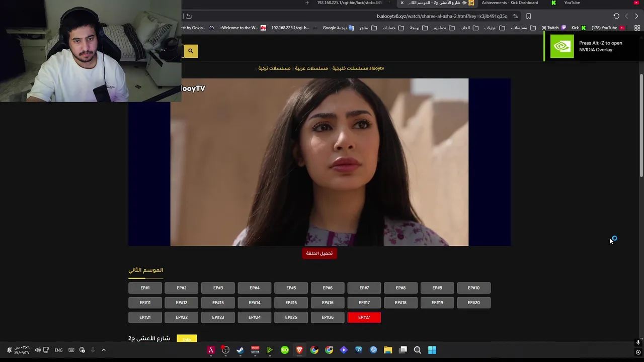
Task: Select episode EP#5
Action: click(291, 288)
